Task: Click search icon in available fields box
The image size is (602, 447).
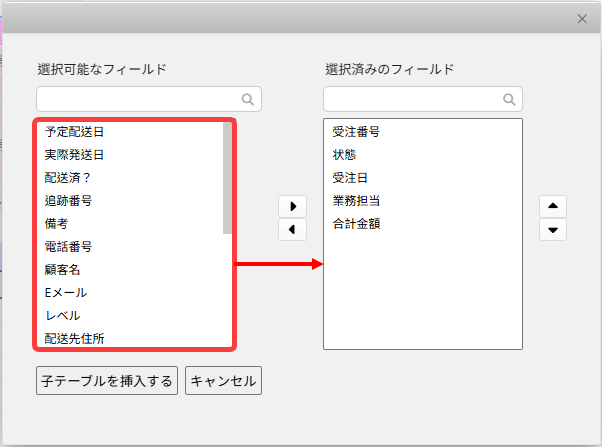Action: point(247,99)
